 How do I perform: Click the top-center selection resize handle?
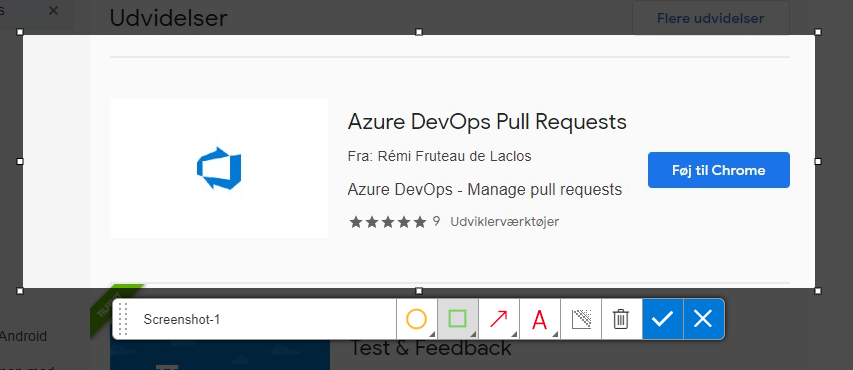click(x=419, y=32)
